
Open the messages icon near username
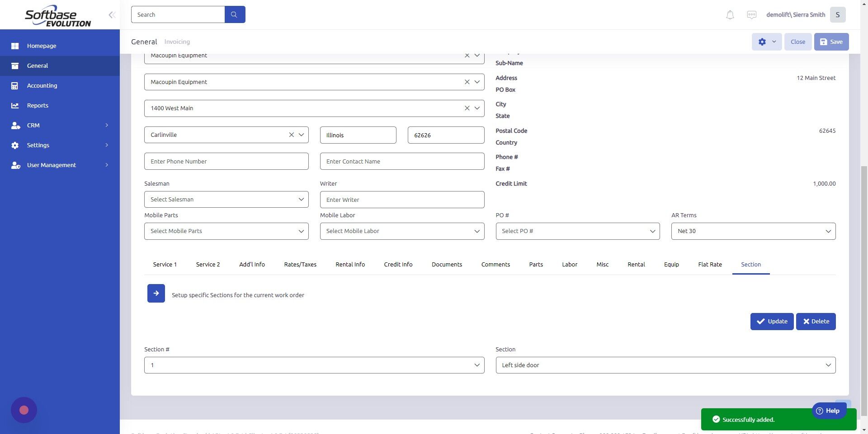tap(751, 14)
